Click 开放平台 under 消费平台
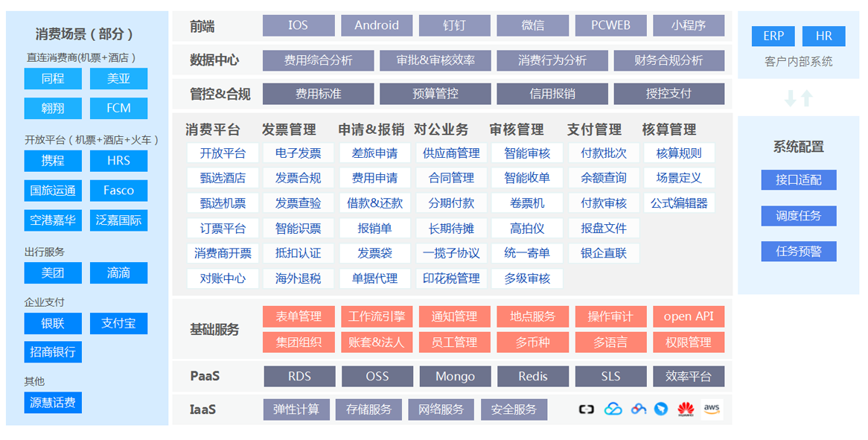The height and width of the screenshot is (440, 868). click(x=223, y=153)
